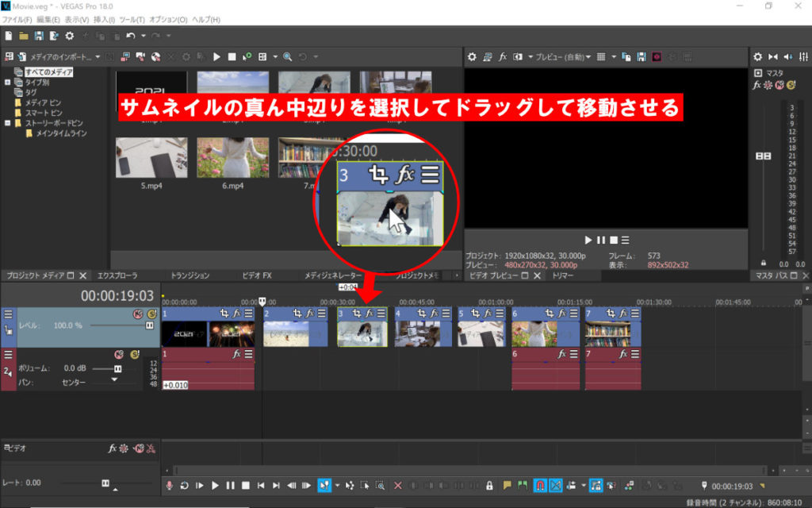The image size is (812, 508).
Task: Click the master bus FX icon
Action: coord(757,85)
